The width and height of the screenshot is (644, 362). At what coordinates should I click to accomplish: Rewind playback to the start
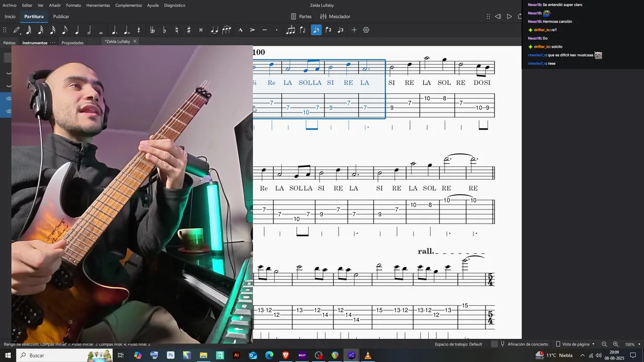point(498,17)
